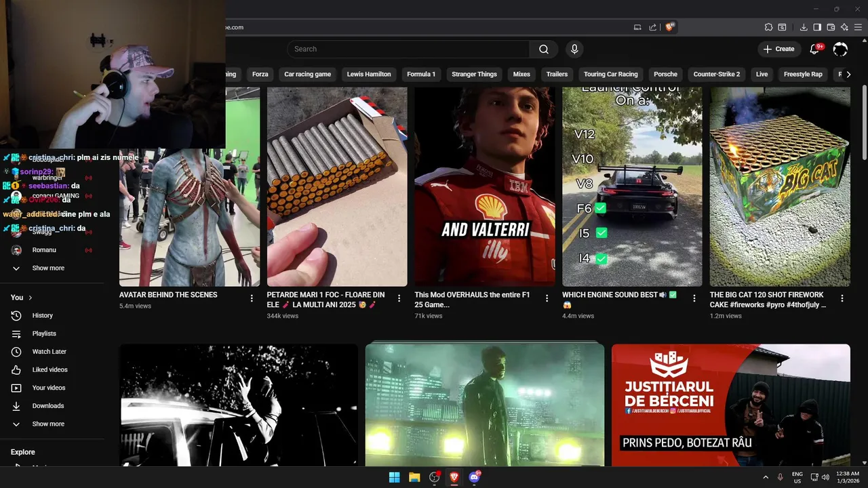Open the Leo AI sparkle icon
The height and width of the screenshot is (488, 868).
click(x=844, y=27)
